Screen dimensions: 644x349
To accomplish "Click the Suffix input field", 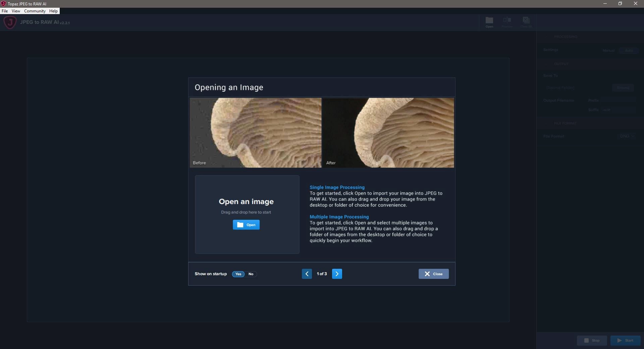I will [x=619, y=110].
